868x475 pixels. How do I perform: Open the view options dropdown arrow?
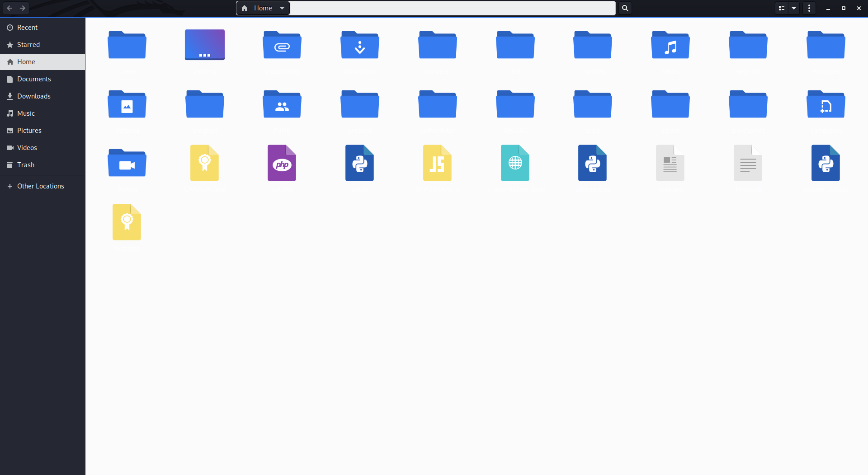[x=794, y=8]
